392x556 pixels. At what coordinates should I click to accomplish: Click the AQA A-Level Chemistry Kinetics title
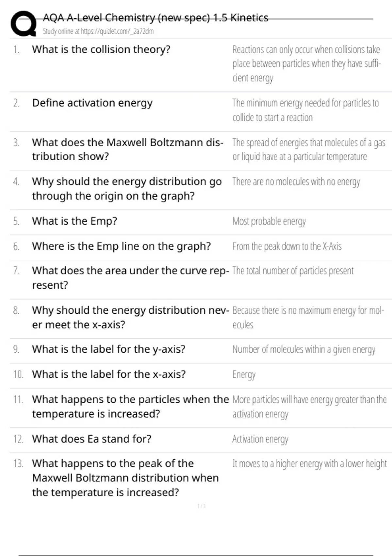[155, 18]
